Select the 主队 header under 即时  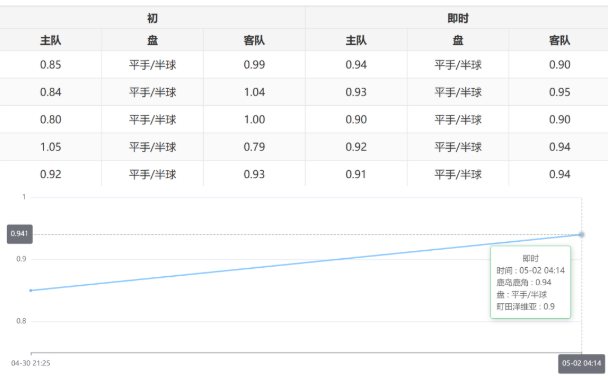[356, 40]
